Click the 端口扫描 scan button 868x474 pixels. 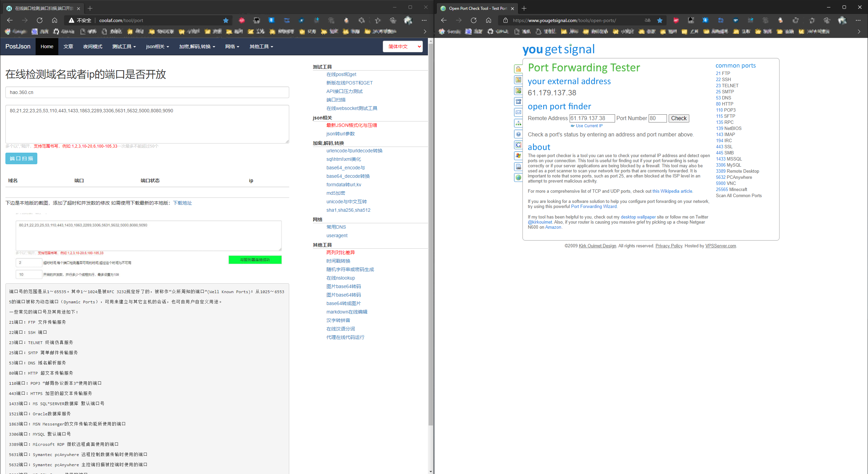pyautogui.click(x=21, y=158)
